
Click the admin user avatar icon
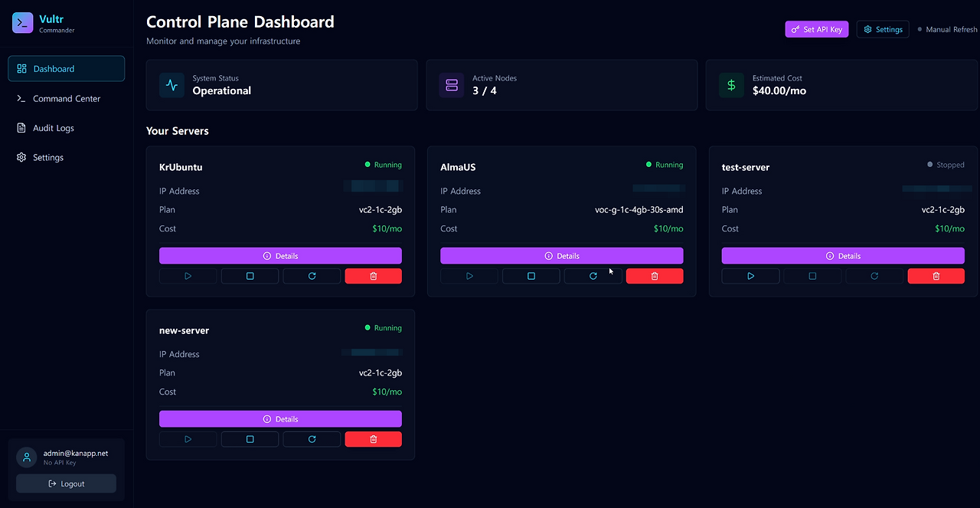click(x=27, y=457)
